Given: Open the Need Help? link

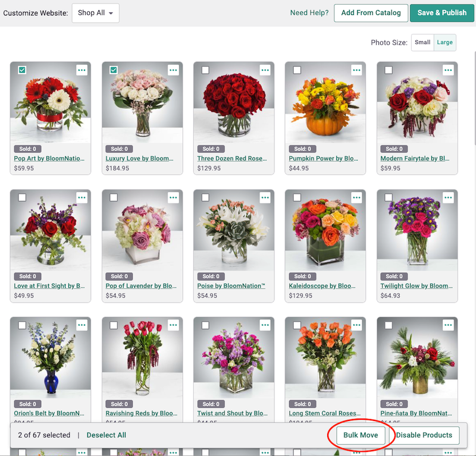Looking at the screenshot, I should (x=309, y=12).
